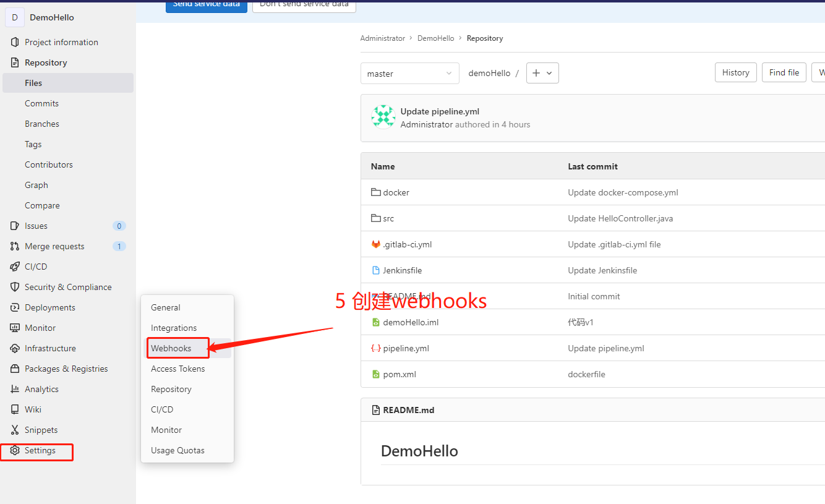The width and height of the screenshot is (825, 504).
Task: Click the Infrastructure sidebar icon
Action: (15, 348)
